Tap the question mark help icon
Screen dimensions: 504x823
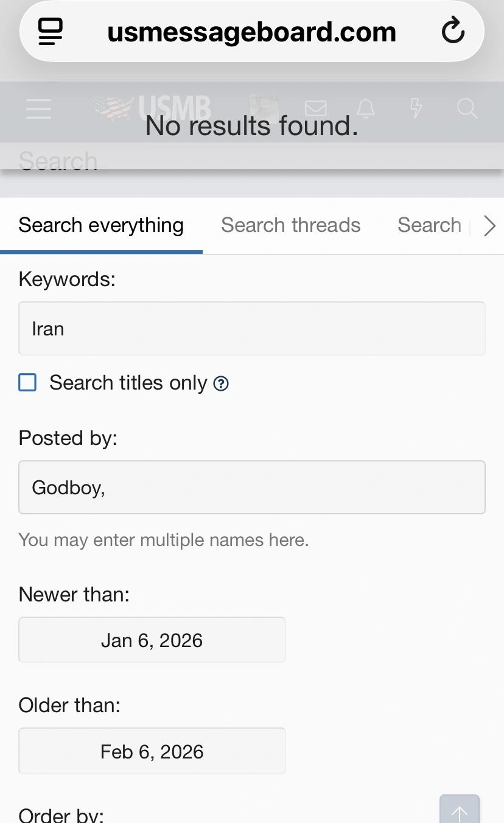pos(222,383)
